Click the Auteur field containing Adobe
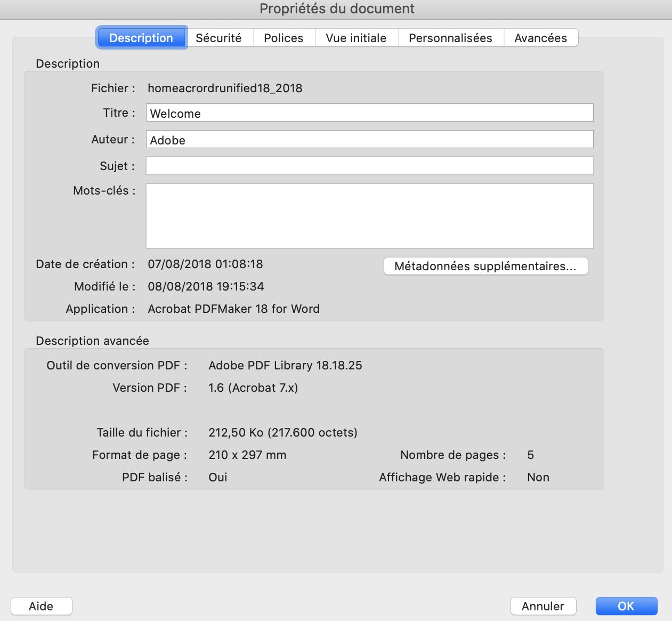Viewport: 672px width, 621px height. pyautogui.click(x=370, y=140)
